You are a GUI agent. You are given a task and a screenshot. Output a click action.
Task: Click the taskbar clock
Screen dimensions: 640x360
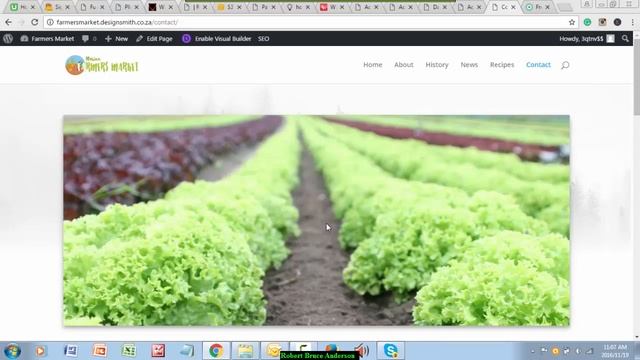614,351
